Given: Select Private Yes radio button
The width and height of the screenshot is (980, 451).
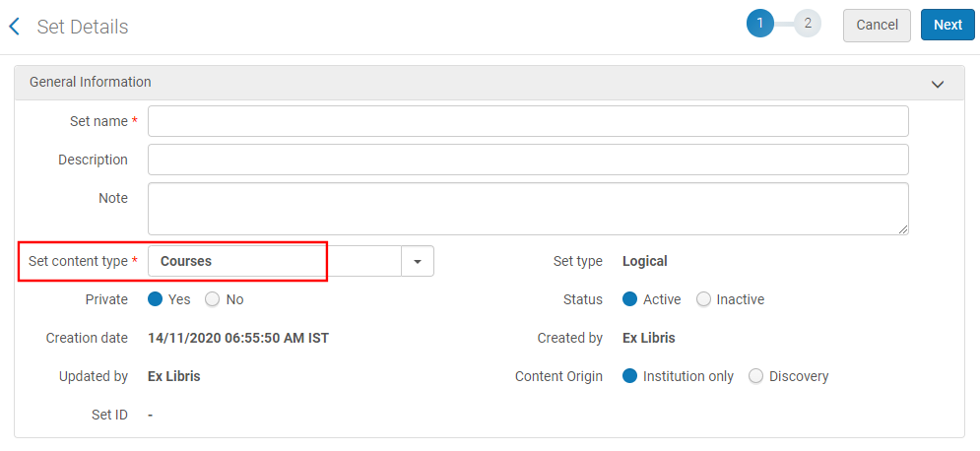Looking at the screenshot, I should [155, 299].
